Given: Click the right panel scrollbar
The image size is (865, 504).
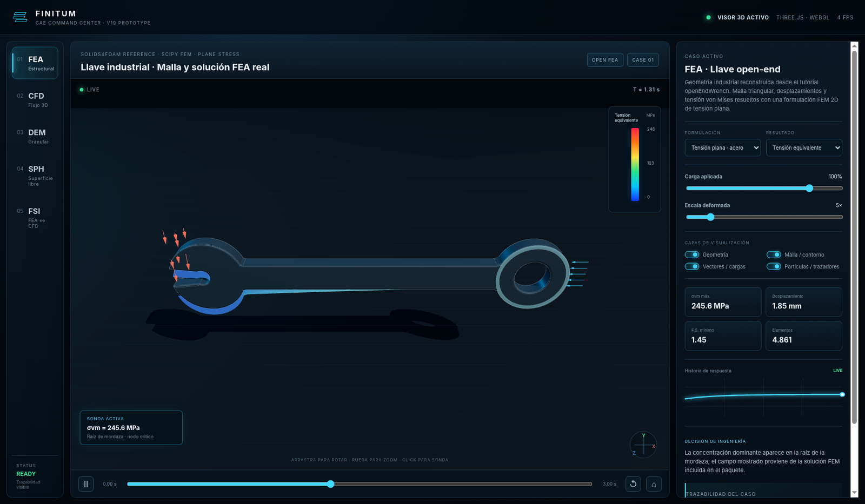Looking at the screenshot, I should (854, 237).
